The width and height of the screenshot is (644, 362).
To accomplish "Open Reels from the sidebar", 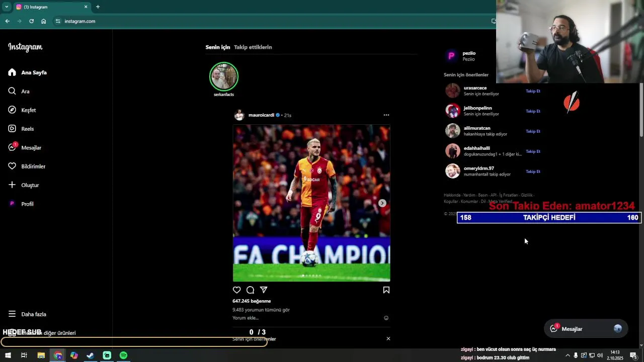I will click(21, 129).
